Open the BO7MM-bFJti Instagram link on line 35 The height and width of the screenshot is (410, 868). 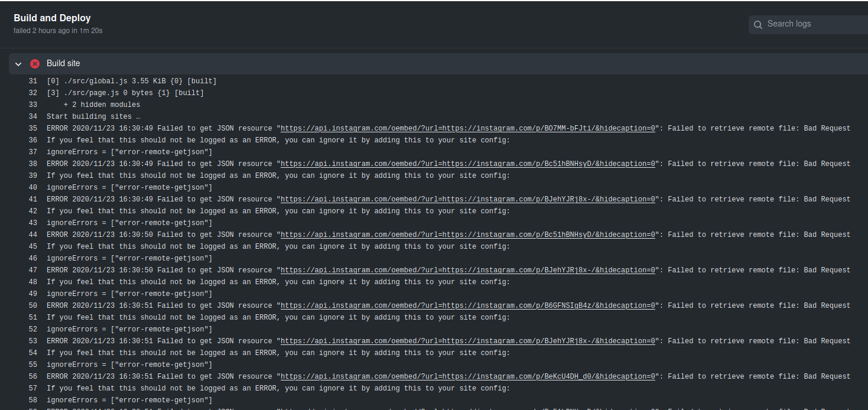click(x=467, y=128)
